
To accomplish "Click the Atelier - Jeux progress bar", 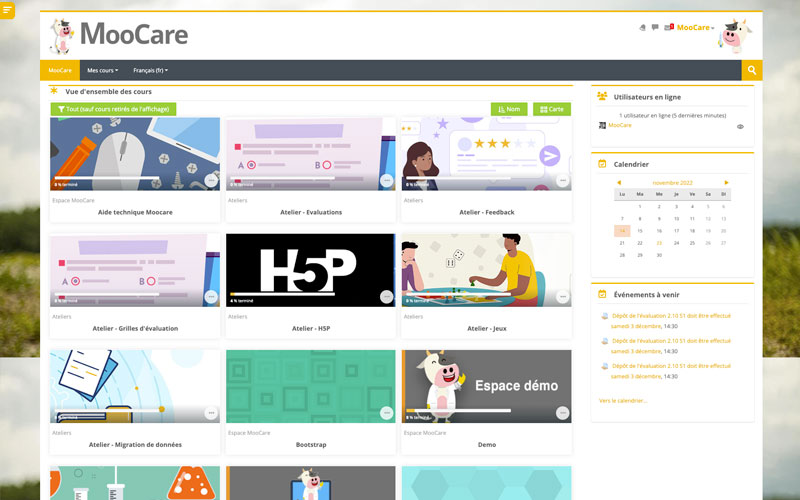I will tap(458, 294).
